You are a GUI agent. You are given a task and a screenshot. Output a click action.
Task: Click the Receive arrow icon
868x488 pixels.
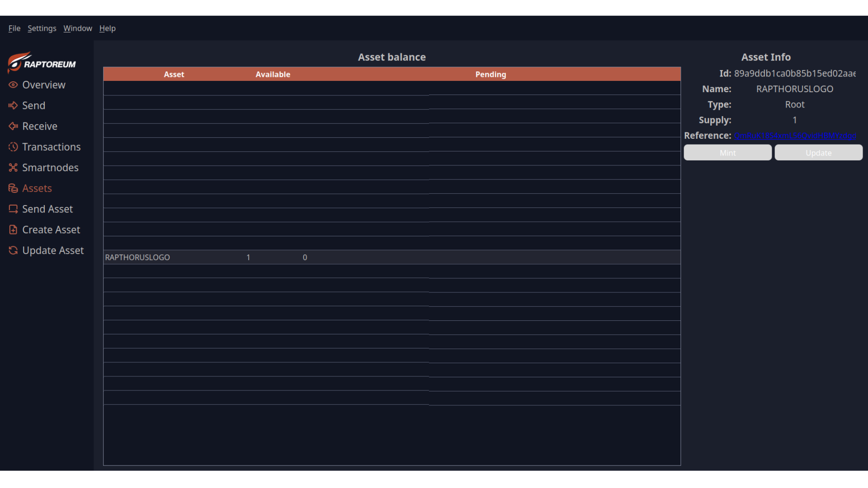13,127
